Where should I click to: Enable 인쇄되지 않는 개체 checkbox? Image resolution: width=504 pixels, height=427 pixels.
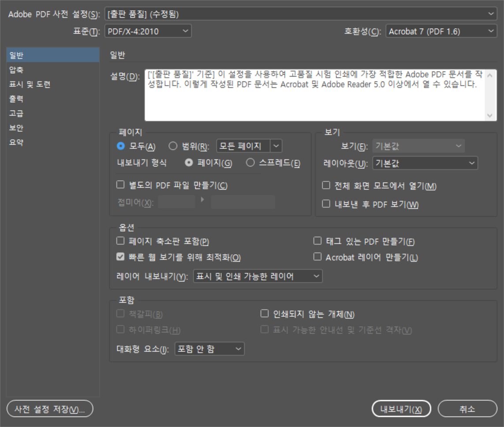[x=265, y=314]
